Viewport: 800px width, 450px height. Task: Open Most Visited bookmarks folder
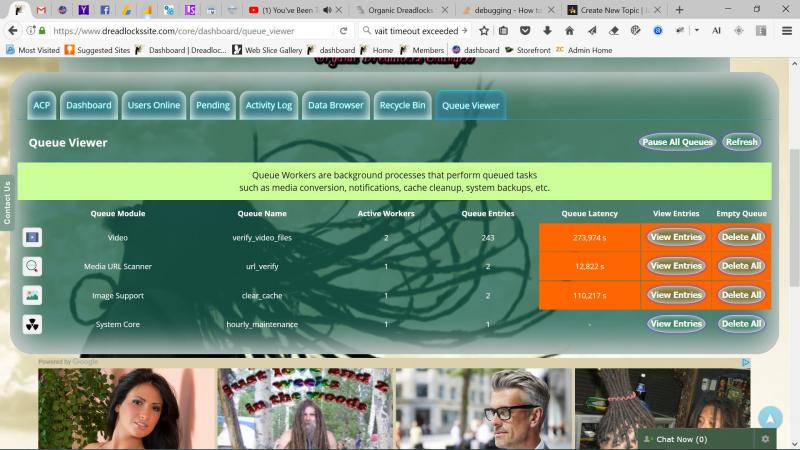33,50
